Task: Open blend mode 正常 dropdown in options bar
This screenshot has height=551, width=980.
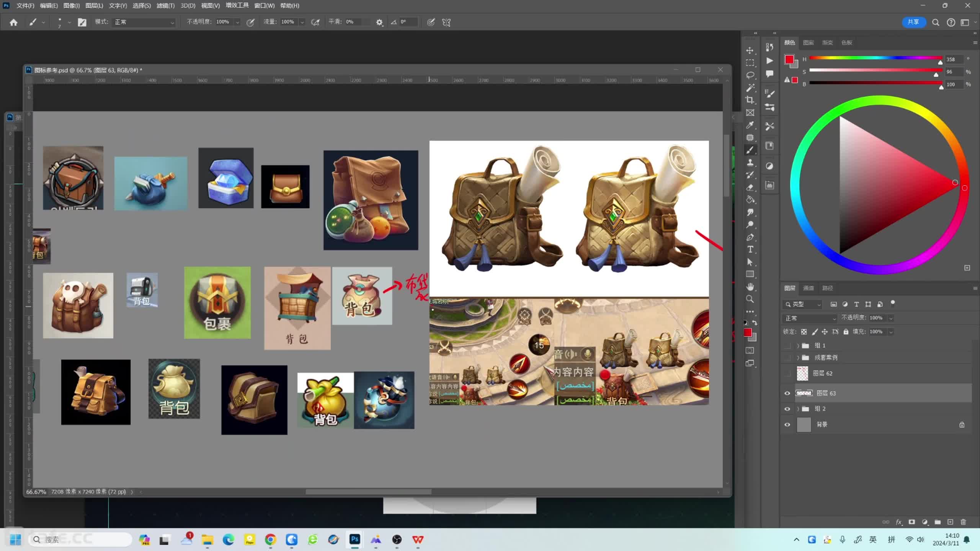Action: point(144,22)
